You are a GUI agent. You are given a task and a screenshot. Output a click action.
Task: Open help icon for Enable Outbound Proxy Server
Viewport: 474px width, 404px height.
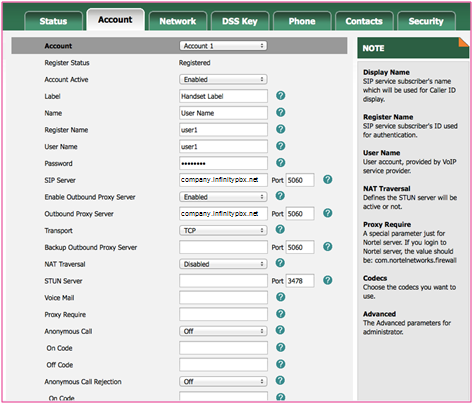click(x=280, y=196)
